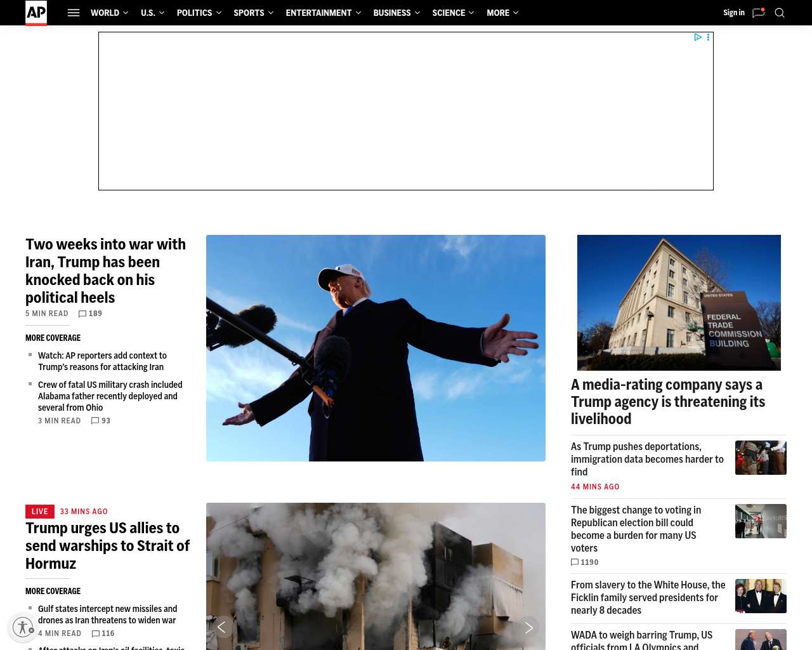Click '44 MINS AGO' timestamp text
812x650 pixels.
click(x=595, y=487)
